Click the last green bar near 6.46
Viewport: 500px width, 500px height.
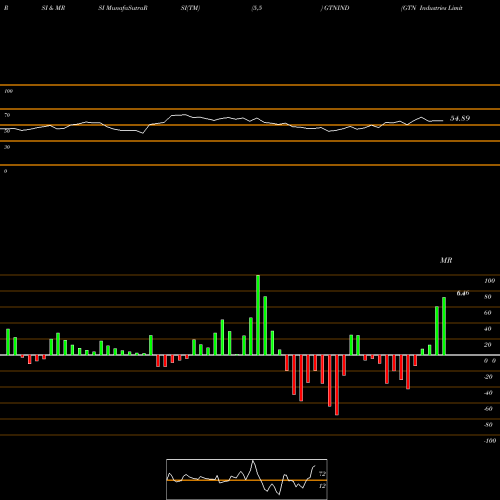[444, 326]
